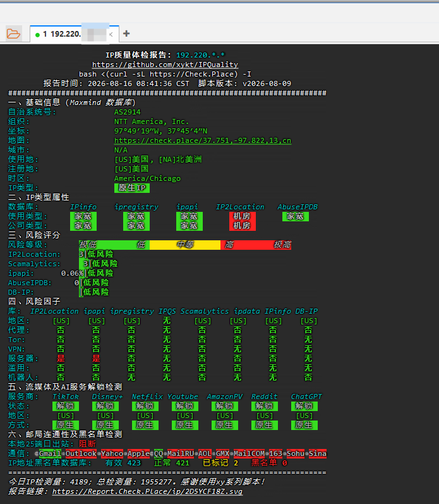Click the red Yahoo mail indicator

click(x=112, y=454)
